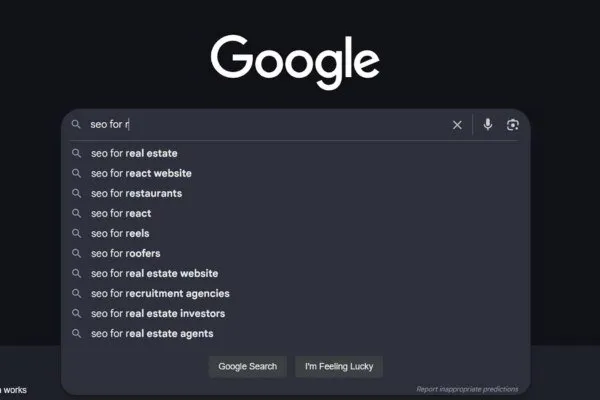Viewport: 600px width, 400px height.
Task: Open Google Lens image search icon
Action: pyautogui.click(x=513, y=125)
